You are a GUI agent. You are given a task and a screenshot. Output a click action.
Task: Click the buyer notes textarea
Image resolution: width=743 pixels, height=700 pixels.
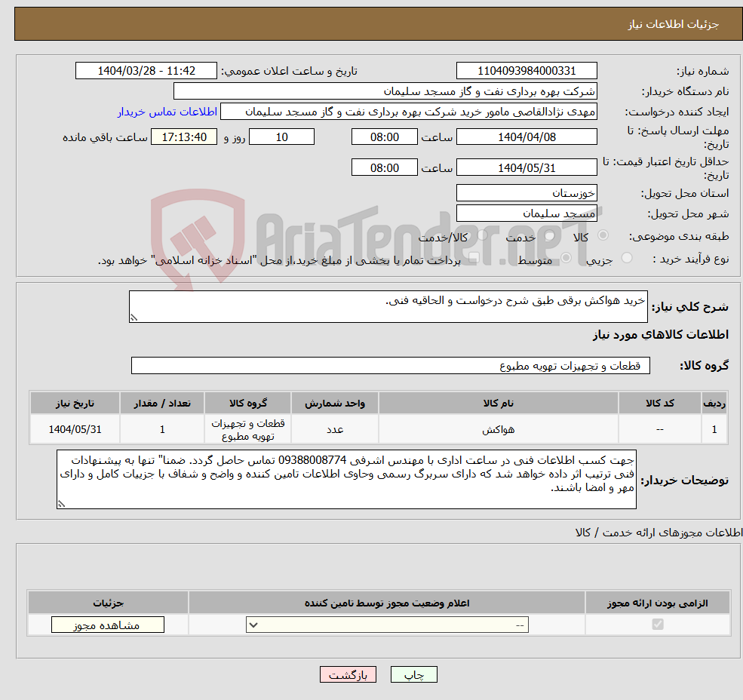tap(346, 479)
